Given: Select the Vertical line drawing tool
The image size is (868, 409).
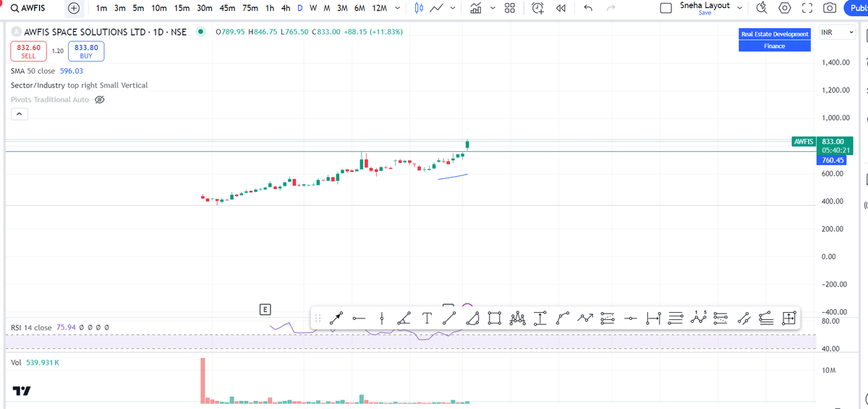Looking at the screenshot, I should coord(381,318).
